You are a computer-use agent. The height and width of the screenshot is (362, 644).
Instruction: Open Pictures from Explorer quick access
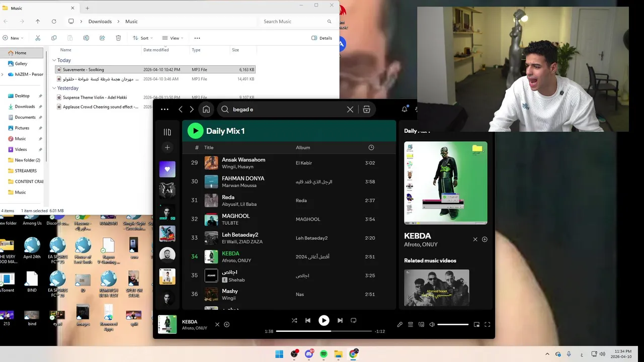22,128
